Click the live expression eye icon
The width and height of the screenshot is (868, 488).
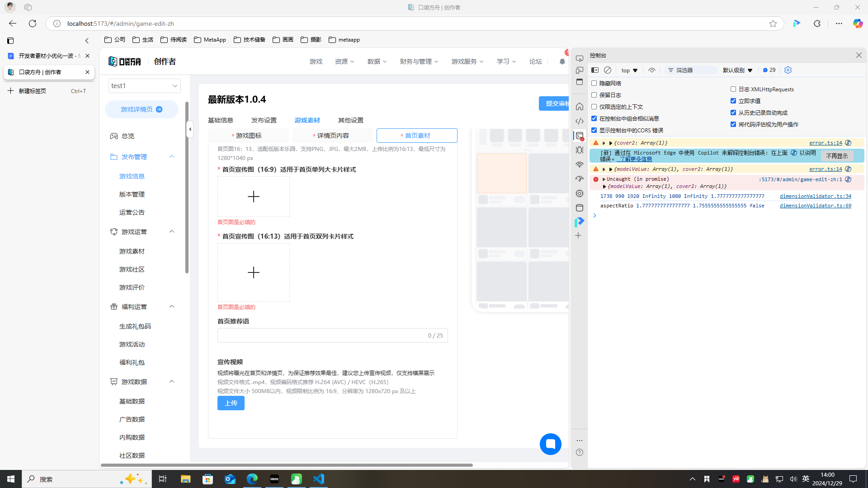(x=651, y=70)
